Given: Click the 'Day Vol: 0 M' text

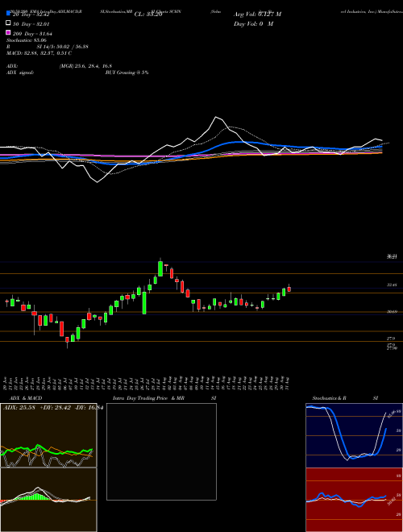Looking at the screenshot, I should [253, 23].
